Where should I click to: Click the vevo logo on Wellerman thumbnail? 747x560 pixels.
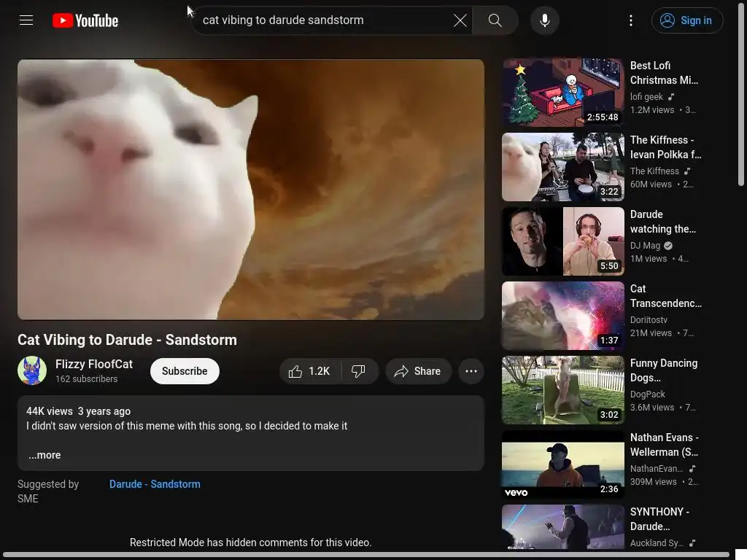[x=516, y=493]
